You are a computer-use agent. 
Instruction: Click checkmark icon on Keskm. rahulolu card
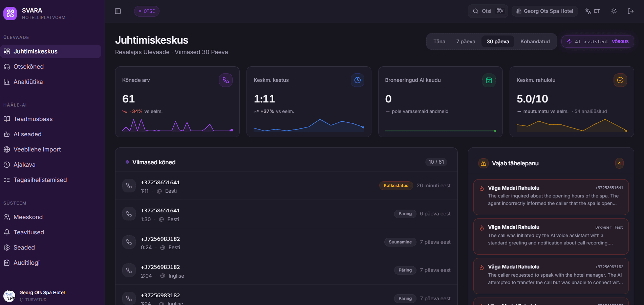[620, 80]
